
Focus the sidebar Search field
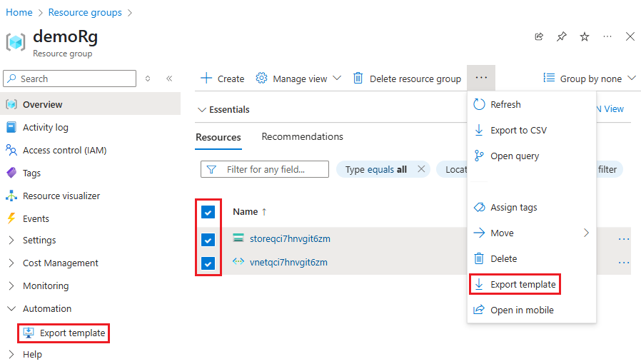pyautogui.click(x=69, y=79)
